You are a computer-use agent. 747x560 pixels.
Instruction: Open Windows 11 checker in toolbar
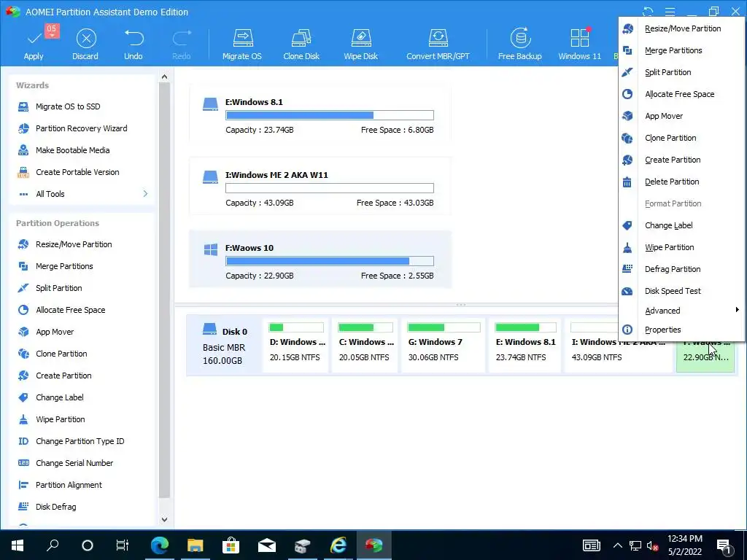[x=580, y=44]
